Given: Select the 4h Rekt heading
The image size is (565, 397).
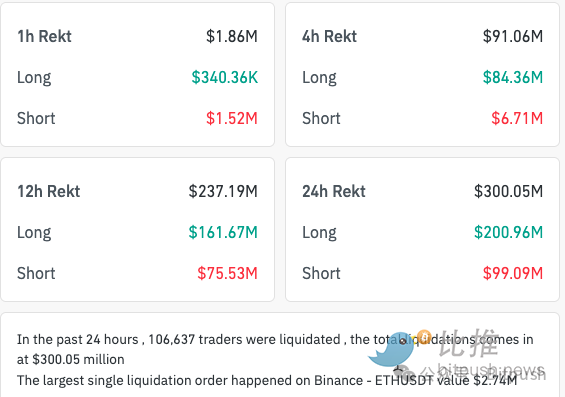Looking at the screenshot, I should 329,36.
